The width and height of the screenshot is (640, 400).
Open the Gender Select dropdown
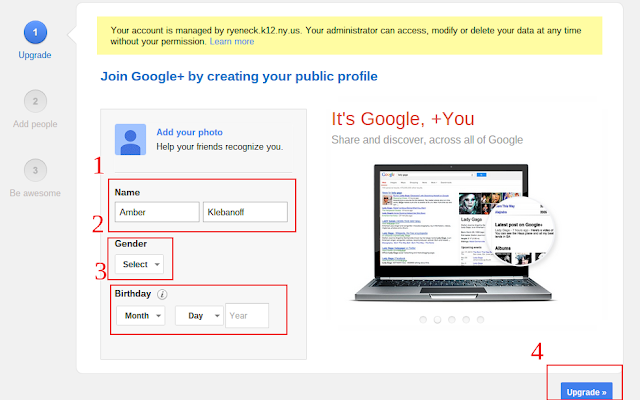[x=139, y=264]
